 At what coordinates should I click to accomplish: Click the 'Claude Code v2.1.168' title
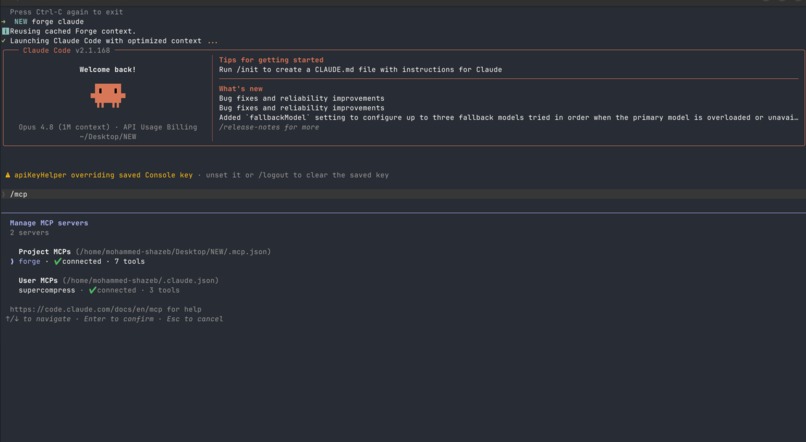[66, 51]
